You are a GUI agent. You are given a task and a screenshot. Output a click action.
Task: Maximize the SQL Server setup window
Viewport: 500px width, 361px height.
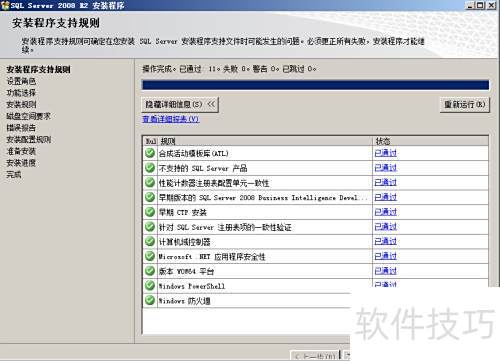coord(480,5)
